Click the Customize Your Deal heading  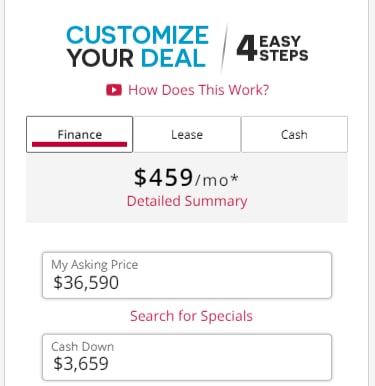(138, 47)
